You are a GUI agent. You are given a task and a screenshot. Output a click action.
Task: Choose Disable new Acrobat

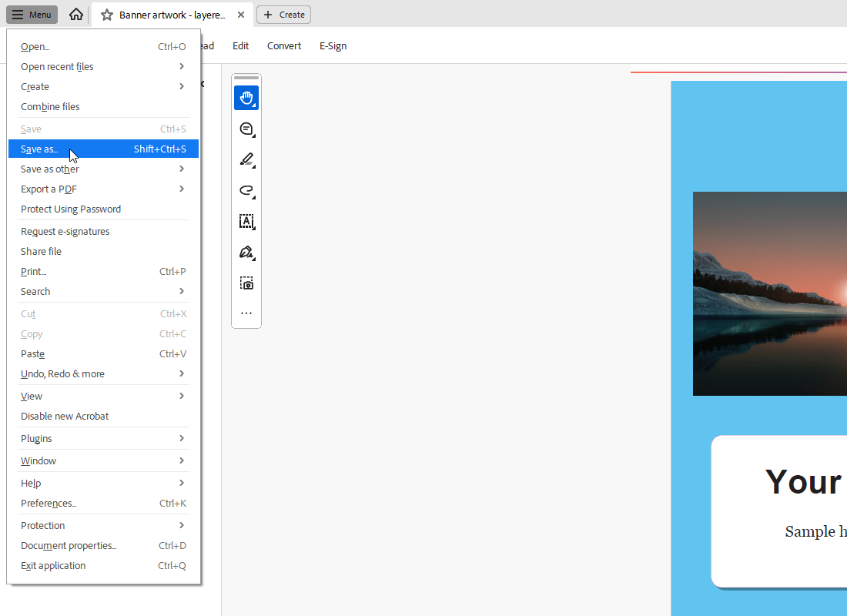pos(104,416)
